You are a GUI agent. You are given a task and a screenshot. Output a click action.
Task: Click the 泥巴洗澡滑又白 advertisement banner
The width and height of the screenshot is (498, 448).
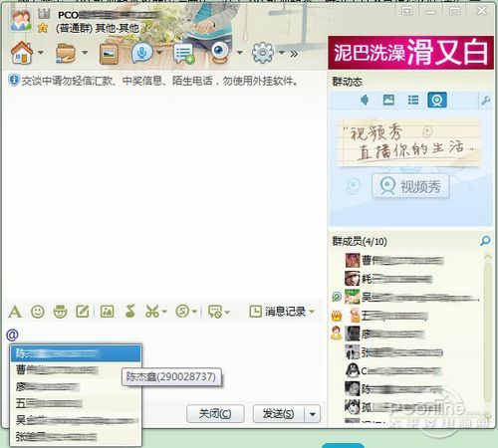[410, 53]
